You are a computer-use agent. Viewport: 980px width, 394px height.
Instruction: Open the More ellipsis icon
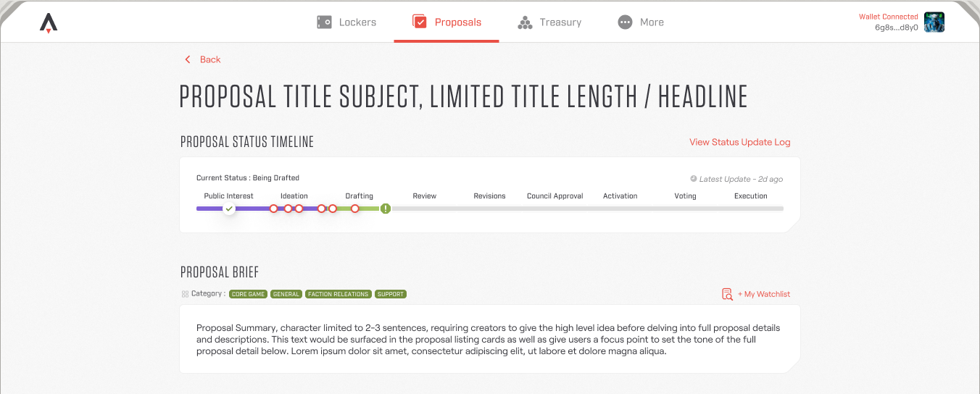625,22
